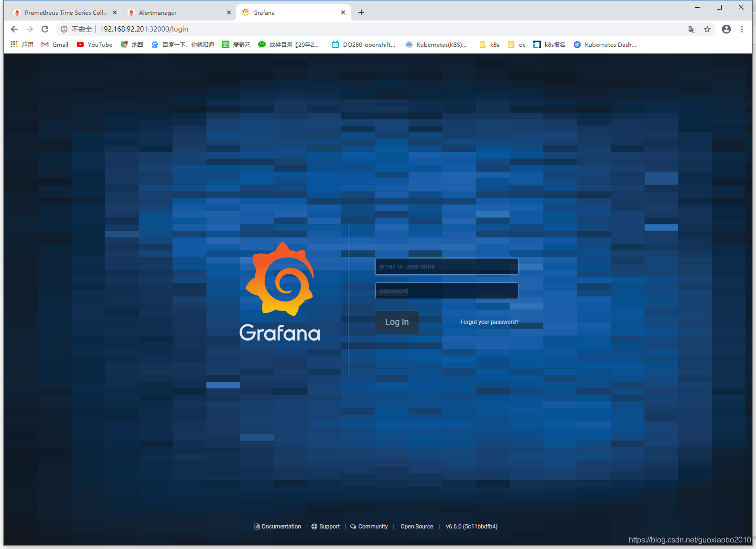Viewport: 756px width, 549px height.
Task: Open Chrome three-dot menu
Action: click(x=742, y=29)
